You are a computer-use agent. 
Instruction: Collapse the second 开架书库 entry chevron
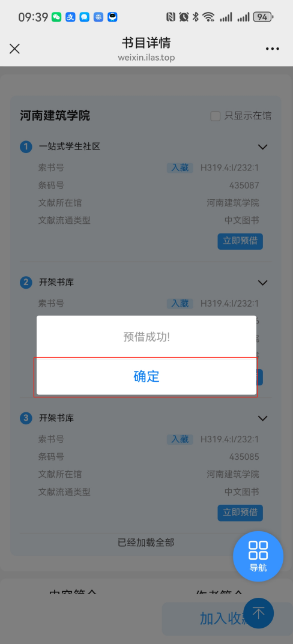262,283
